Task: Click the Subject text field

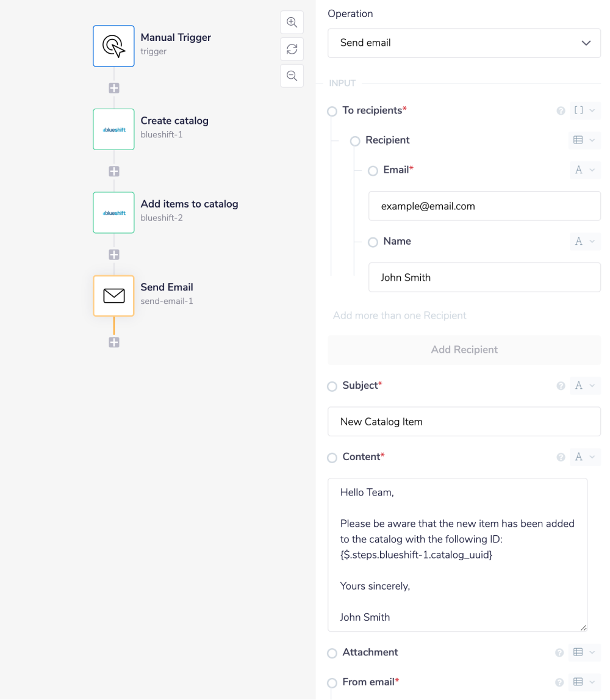Action: 464,422
